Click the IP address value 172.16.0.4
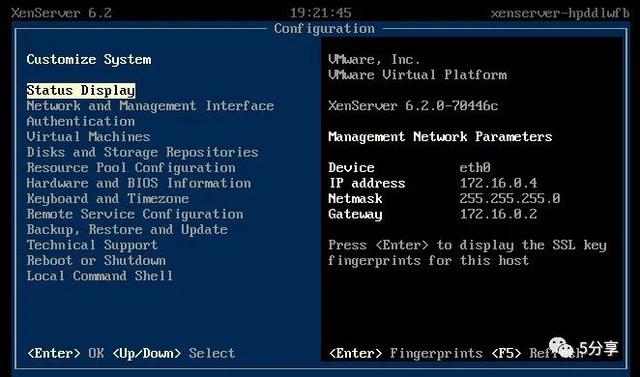Screen dimensions: 640x377 (498, 183)
